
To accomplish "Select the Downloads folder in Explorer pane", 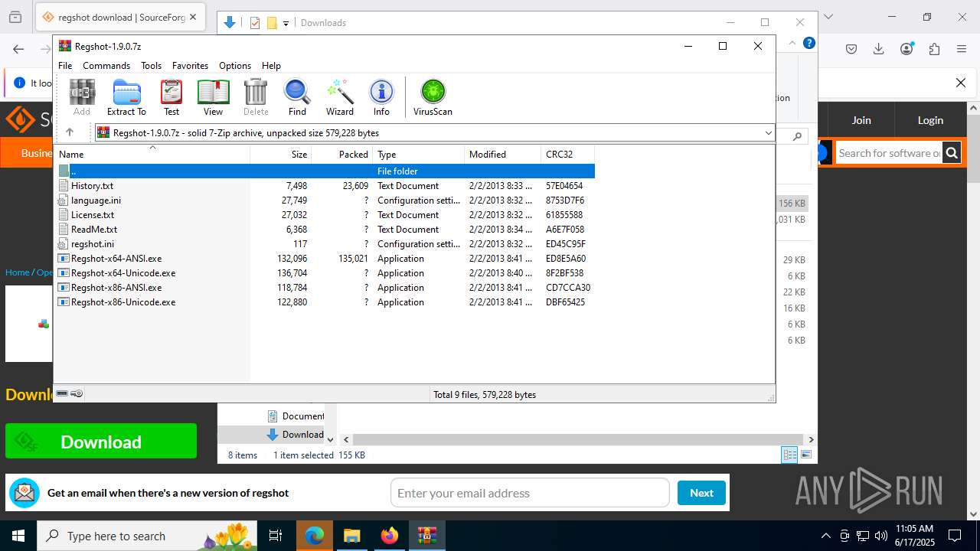I will 295,435.
